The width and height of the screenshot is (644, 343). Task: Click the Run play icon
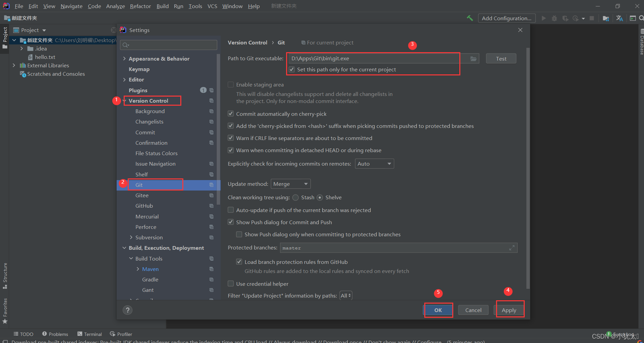(544, 18)
